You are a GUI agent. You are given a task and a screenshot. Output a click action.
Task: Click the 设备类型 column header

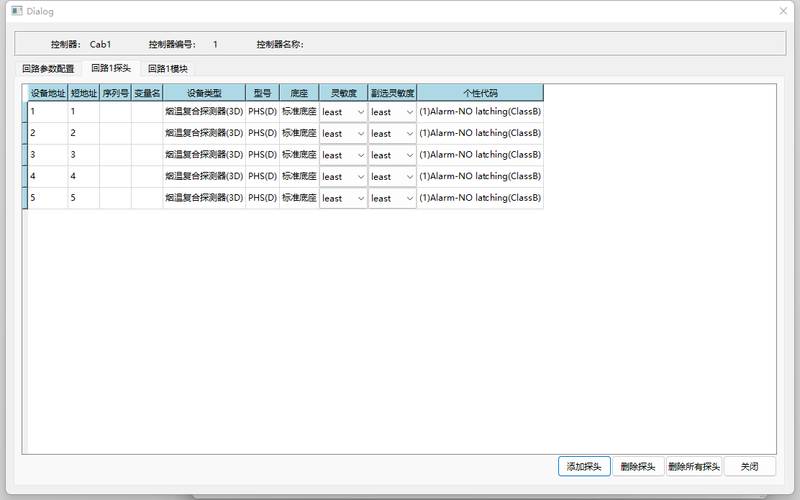(204, 93)
